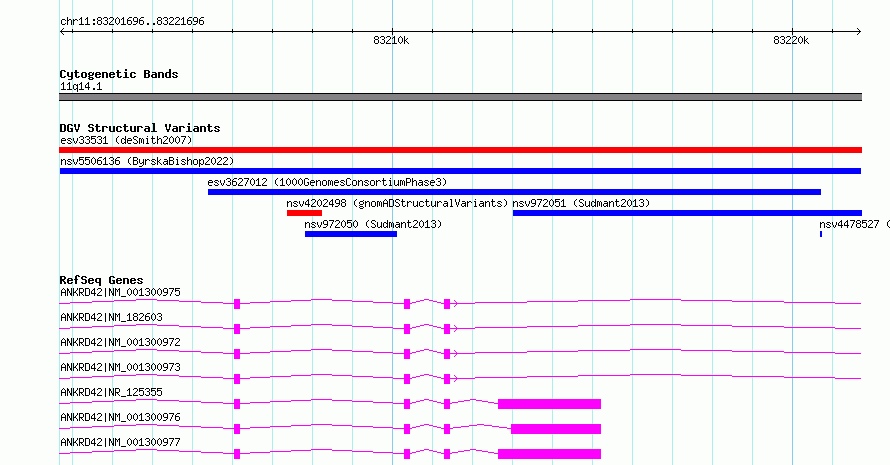This screenshot has width=890, height=465.
Task: Click the ANKRD42|NM_001300972 transcript label
Action: (120, 342)
